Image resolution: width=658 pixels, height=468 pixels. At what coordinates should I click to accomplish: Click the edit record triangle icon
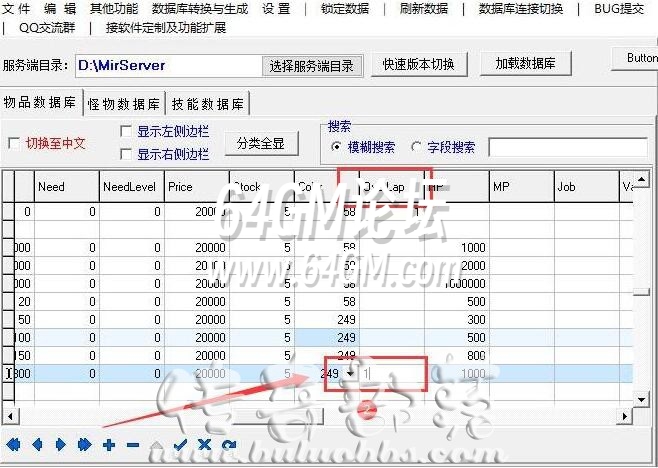(x=157, y=446)
